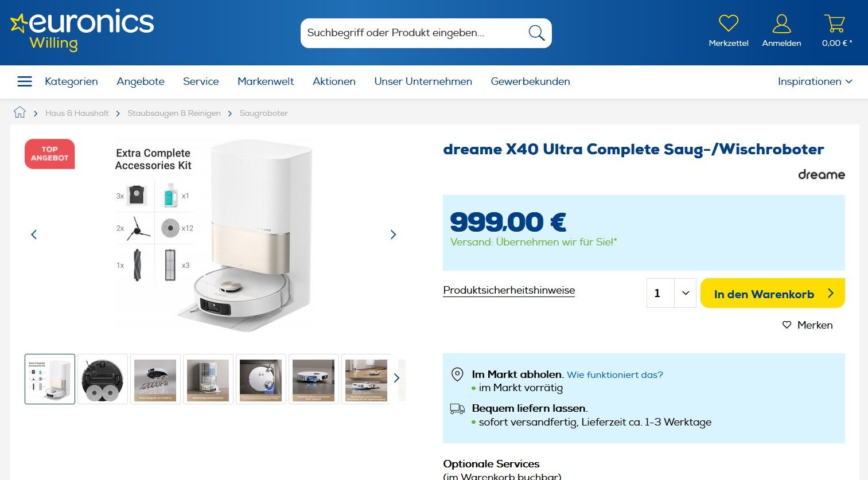Open the Angebote menu item
This screenshot has height=480, width=868.
coord(141,81)
